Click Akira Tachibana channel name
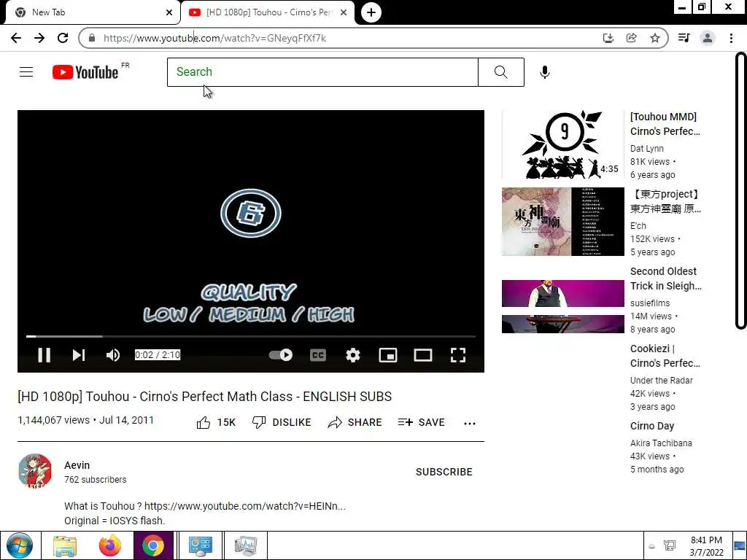This screenshot has width=747, height=560. 661,443
